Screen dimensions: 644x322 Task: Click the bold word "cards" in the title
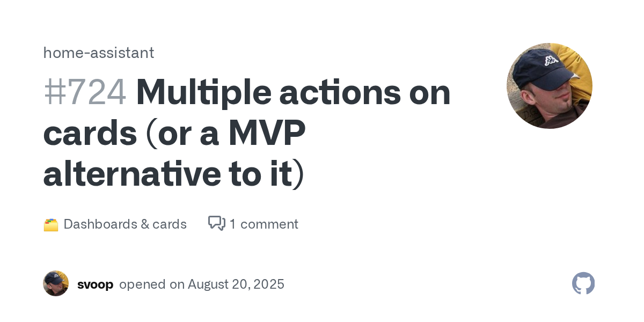coord(90,134)
